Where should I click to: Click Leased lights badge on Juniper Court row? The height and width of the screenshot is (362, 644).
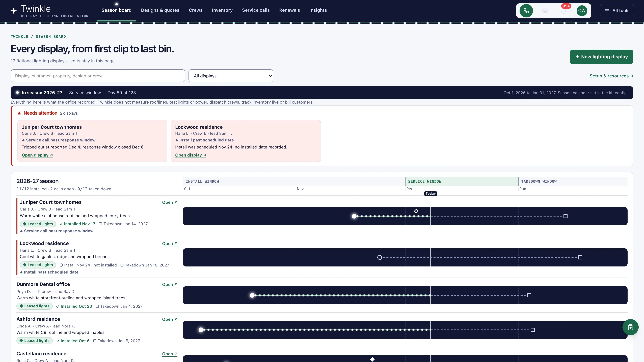(38, 224)
